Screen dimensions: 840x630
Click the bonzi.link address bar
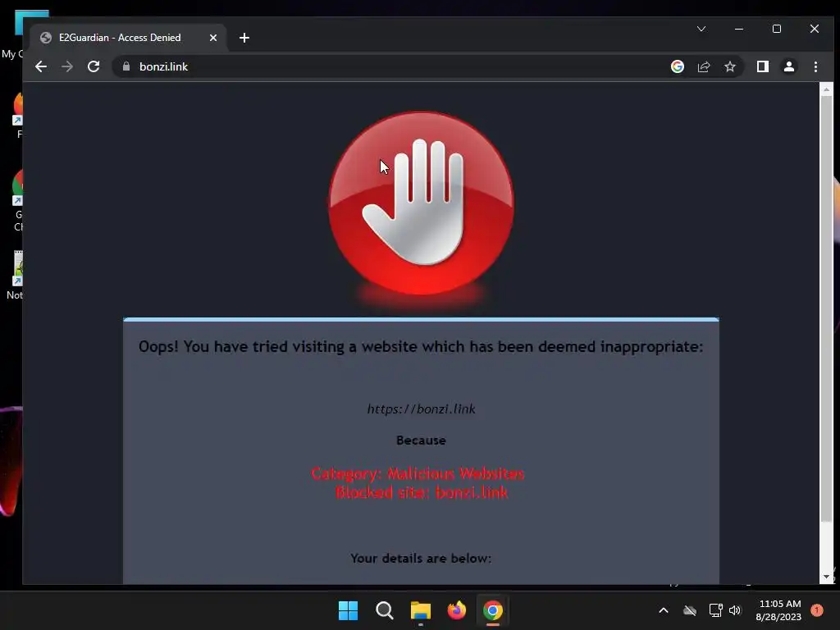396,66
